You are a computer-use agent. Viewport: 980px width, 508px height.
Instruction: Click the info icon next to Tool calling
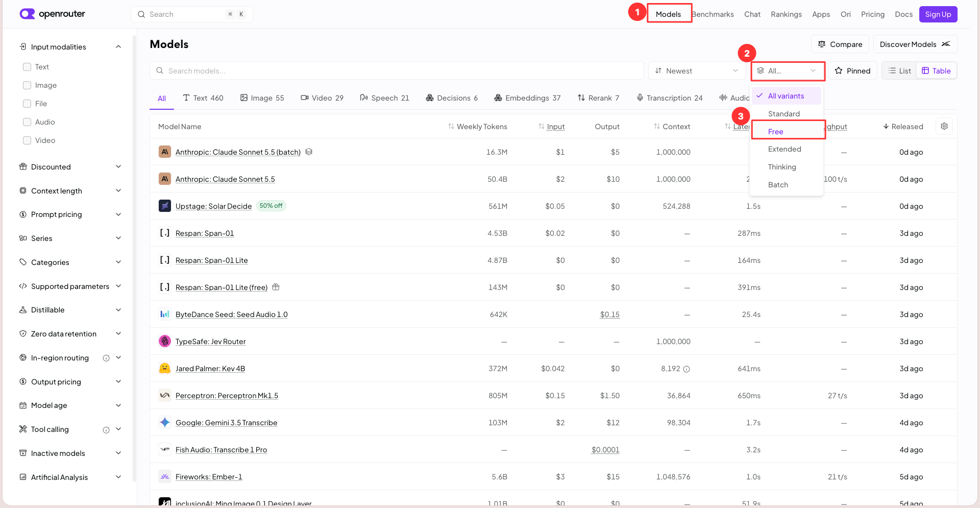[x=106, y=430]
